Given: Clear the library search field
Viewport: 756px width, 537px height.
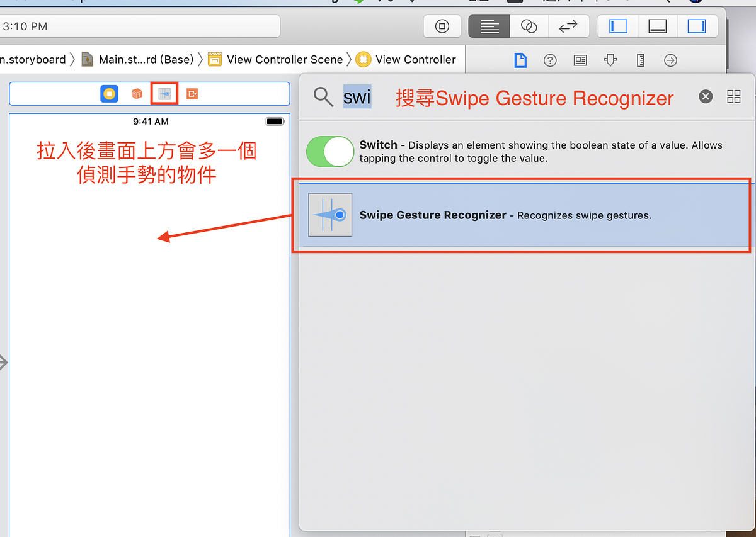Looking at the screenshot, I should click(x=705, y=96).
